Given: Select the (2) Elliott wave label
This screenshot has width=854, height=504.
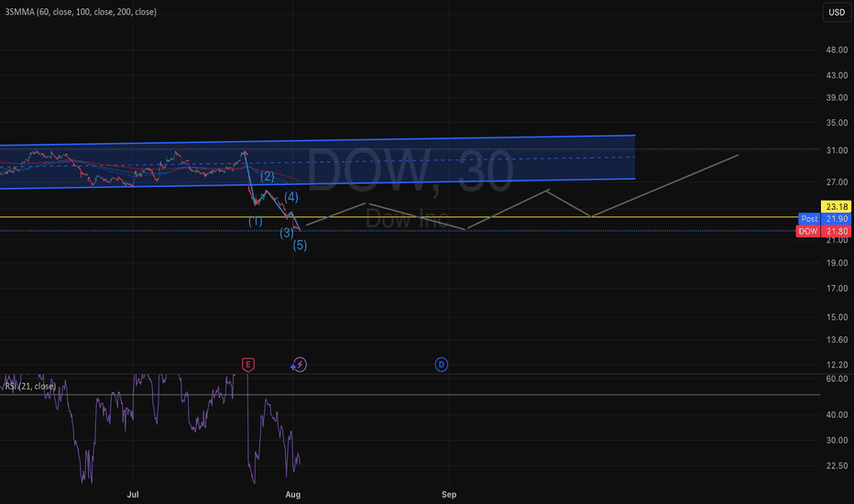Looking at the screenshot, I should pos(268,176).
